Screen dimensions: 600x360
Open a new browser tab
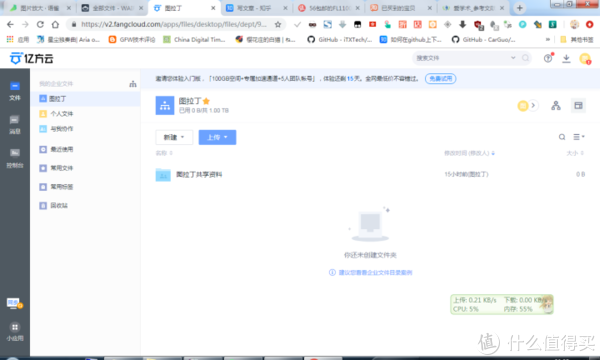coord(519,8)
